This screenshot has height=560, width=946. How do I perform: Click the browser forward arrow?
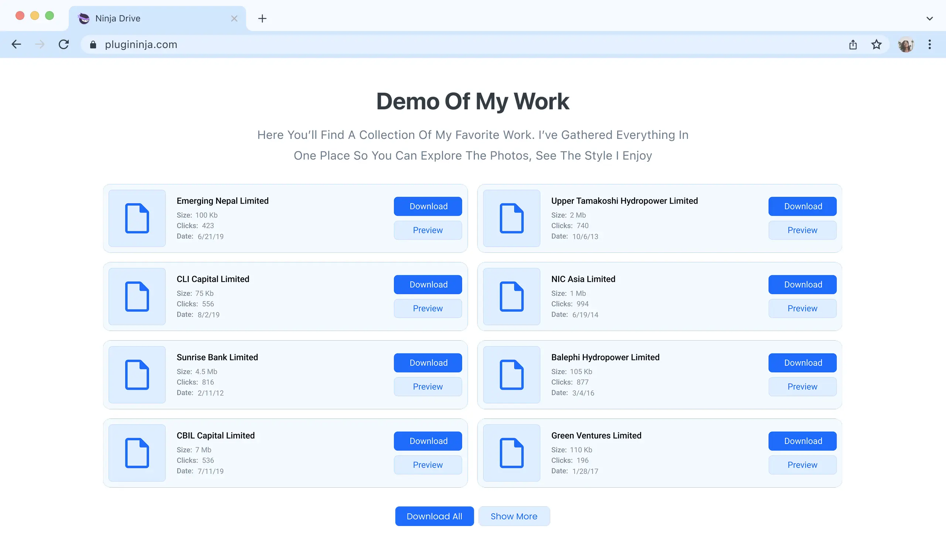point(40,45)
